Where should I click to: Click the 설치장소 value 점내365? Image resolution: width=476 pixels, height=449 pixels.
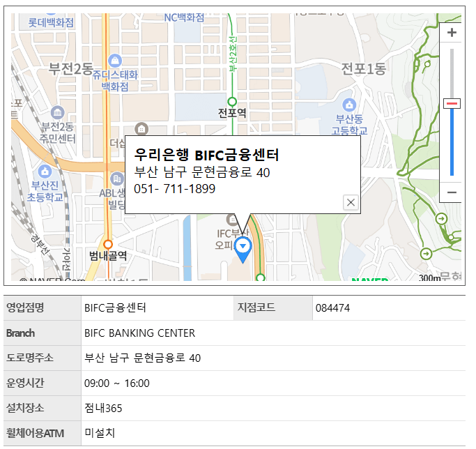103,409
